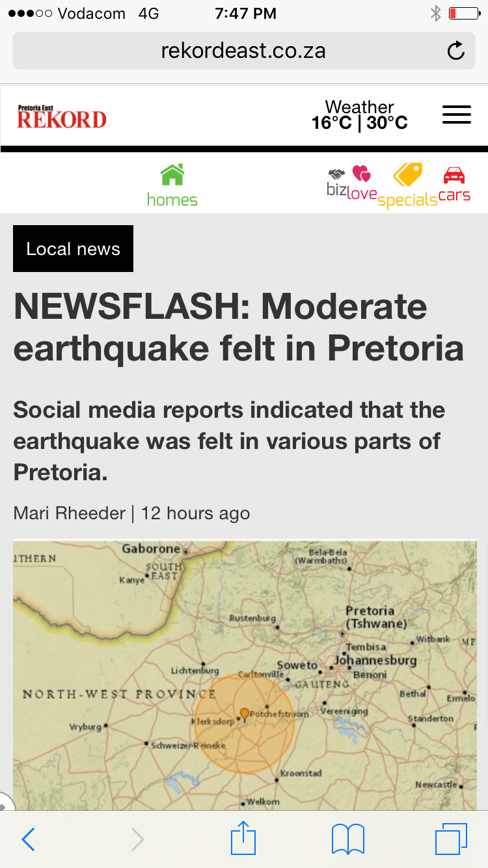Screen dimensions: 488x868
Task: Tap the yellow specials tag icon
Action: point(408,176)
